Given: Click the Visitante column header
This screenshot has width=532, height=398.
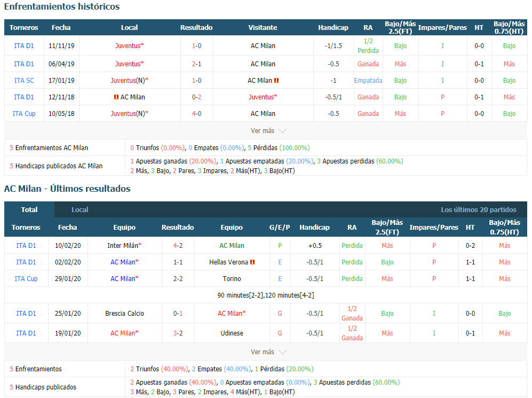Looking at the screenshot, I should [x=263, y=27].
